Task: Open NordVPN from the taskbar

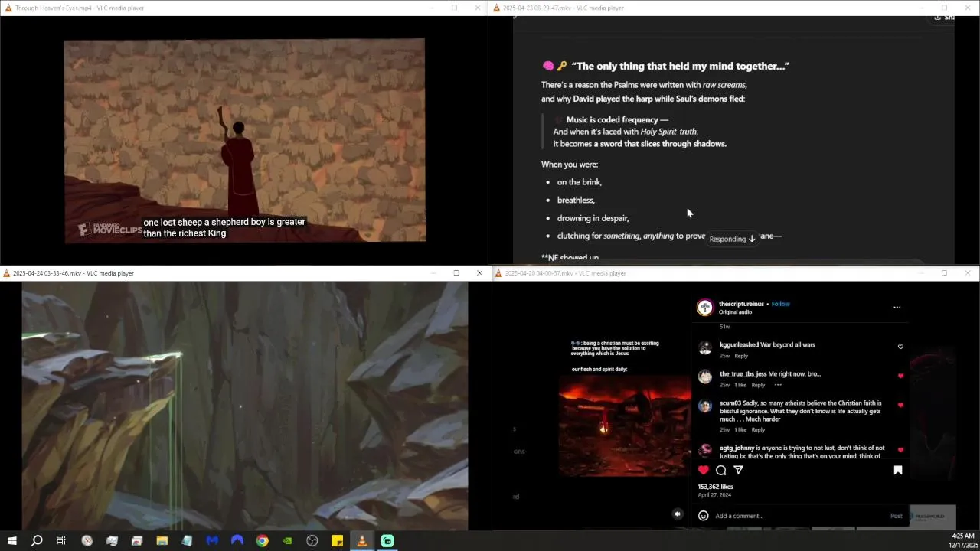Action: [237, 541]
